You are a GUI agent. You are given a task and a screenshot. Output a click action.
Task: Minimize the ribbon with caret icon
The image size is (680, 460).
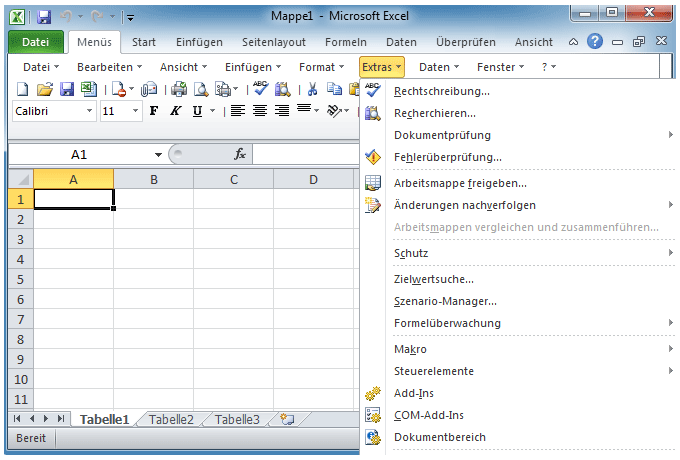click(x=573, y=42)
